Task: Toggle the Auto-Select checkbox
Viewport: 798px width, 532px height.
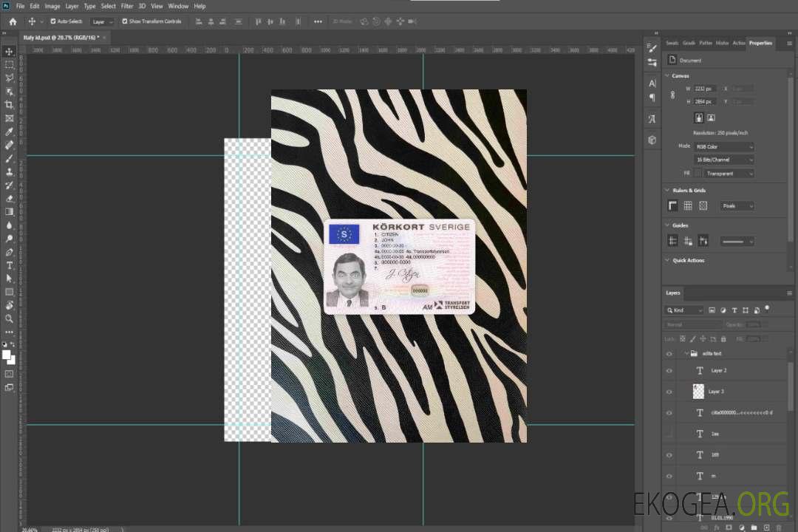Action: [53, 21]
